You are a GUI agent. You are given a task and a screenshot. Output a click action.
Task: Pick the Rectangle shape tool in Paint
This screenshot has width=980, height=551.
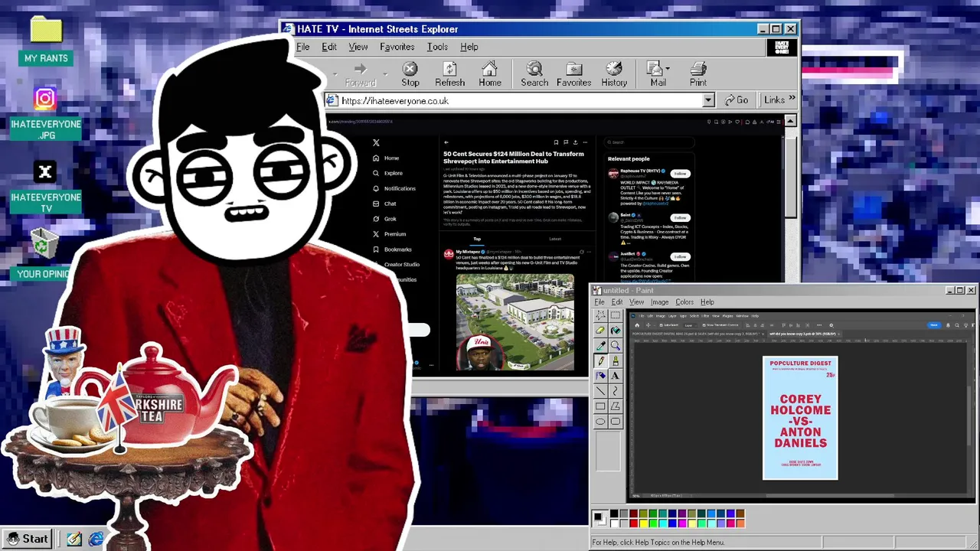(600, 406)
